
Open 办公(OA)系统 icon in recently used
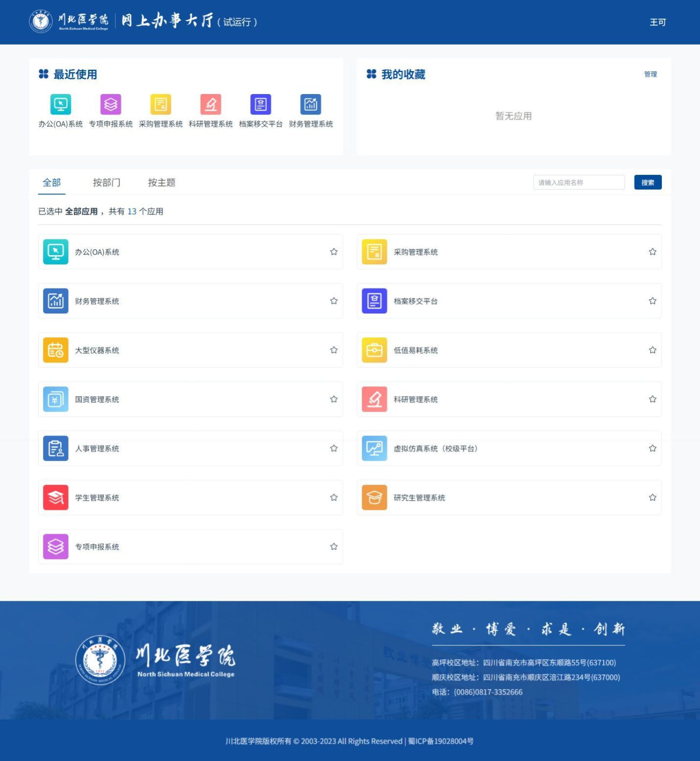(61, 104)
